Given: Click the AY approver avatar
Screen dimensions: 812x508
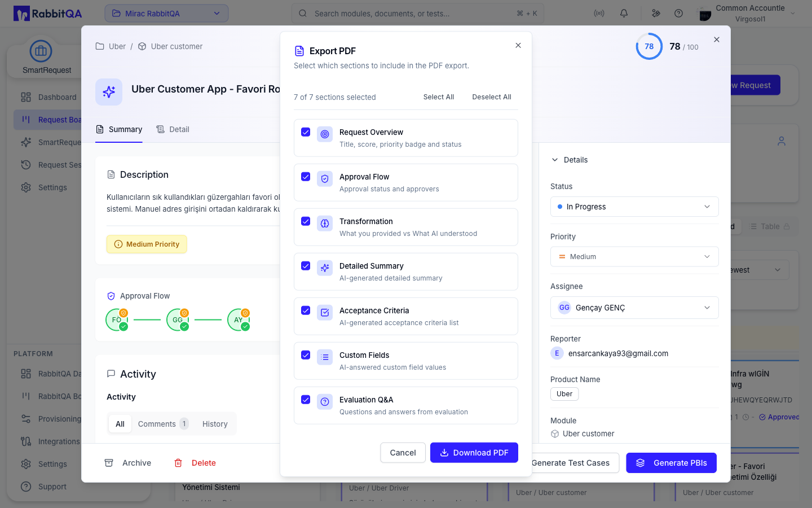Looking at the screenshot, I should pos(239,320).
